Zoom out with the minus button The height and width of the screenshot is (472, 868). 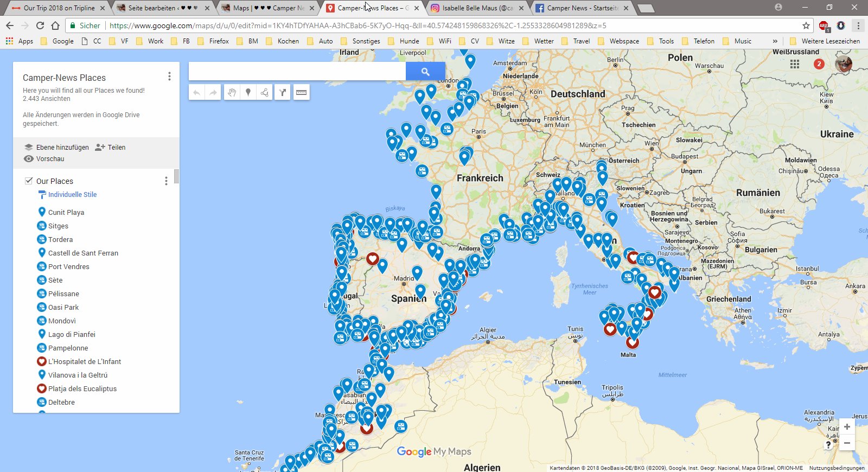click(x=847, y=443)
